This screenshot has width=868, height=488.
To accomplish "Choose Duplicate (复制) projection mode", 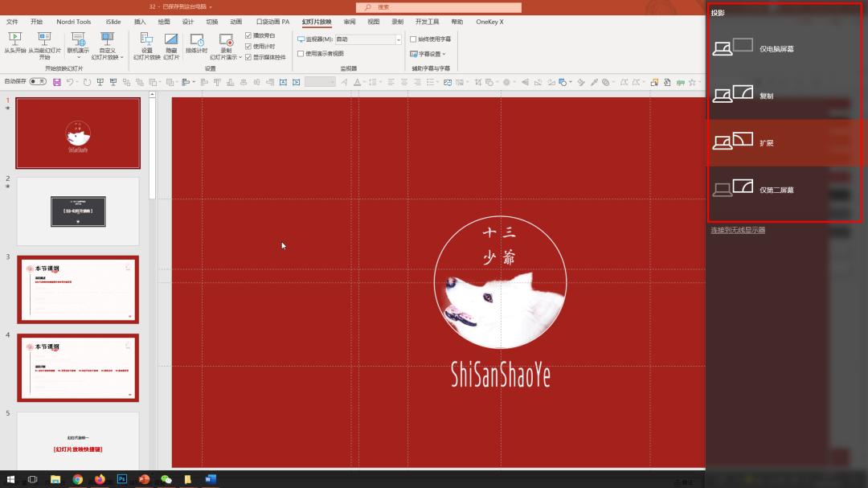I will (x=786, y=96).
